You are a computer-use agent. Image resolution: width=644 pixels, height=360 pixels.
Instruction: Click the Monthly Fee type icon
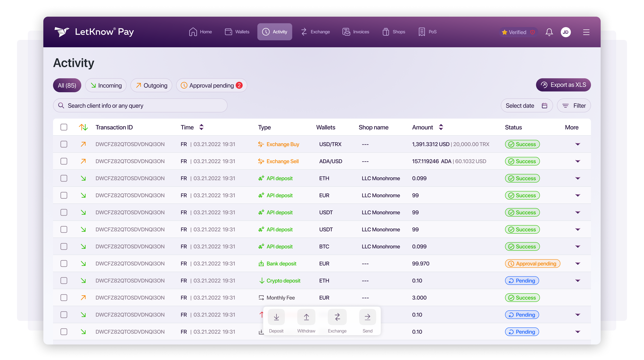pos(261,297)
